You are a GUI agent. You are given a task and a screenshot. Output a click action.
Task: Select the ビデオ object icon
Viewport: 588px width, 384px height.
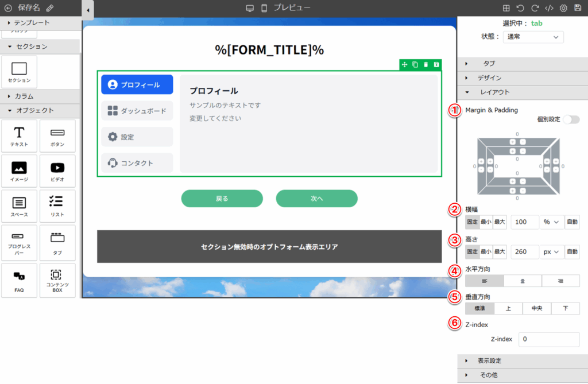click(57, 171)
